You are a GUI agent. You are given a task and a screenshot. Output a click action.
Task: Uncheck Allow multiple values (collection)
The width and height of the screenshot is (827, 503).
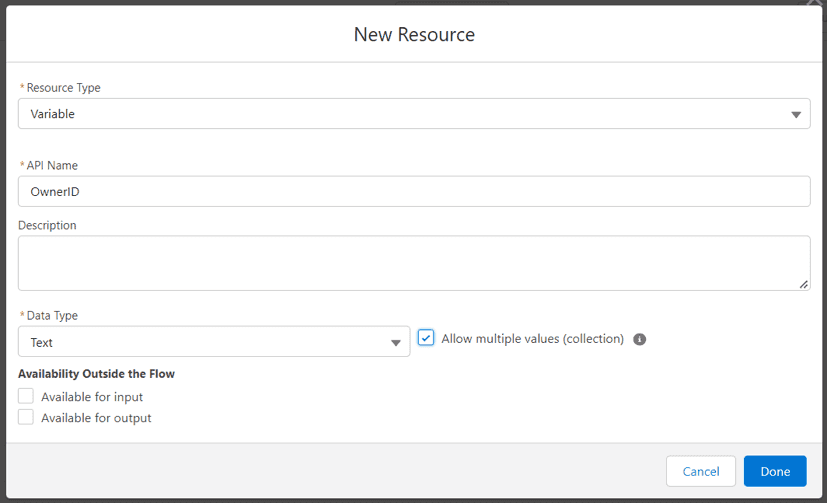pyautogui.click(x=426, y=337)
